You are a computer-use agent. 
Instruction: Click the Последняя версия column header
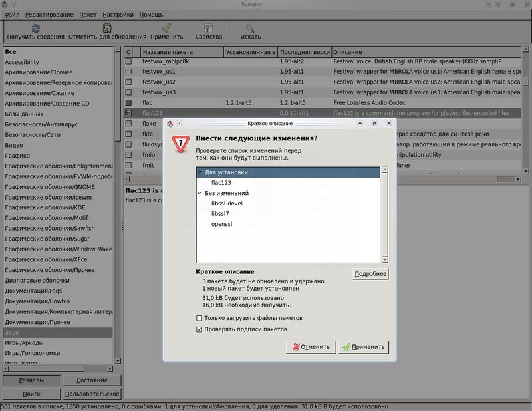[305, 52]
